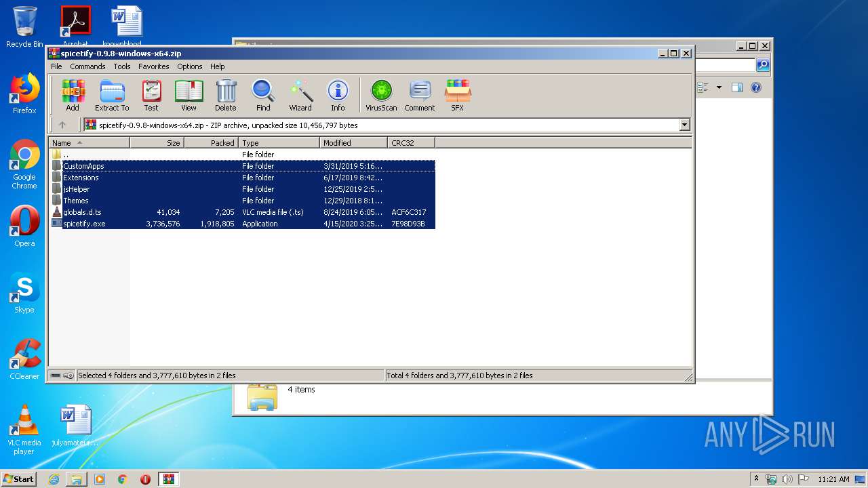
Task: Open Google Chrome desktop shortcut
Action: 24,165
